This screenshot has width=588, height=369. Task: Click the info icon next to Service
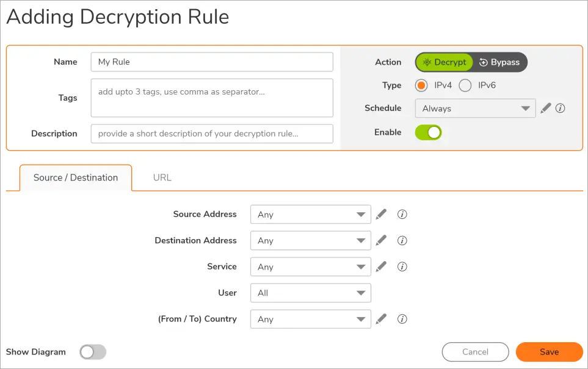[402, 267]
